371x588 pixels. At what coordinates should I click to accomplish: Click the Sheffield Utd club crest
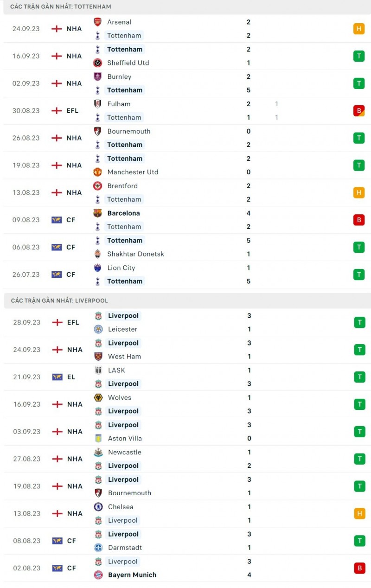coord(97,63)
